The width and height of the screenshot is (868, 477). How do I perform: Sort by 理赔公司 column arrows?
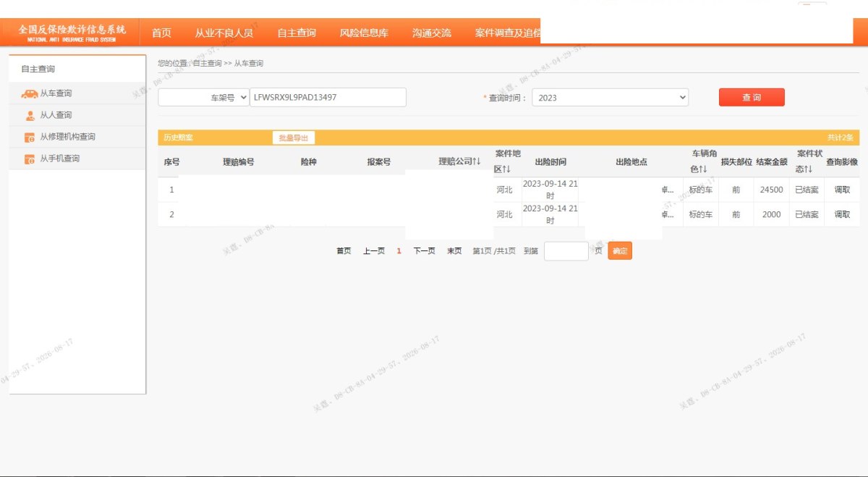tap(477, 161)
